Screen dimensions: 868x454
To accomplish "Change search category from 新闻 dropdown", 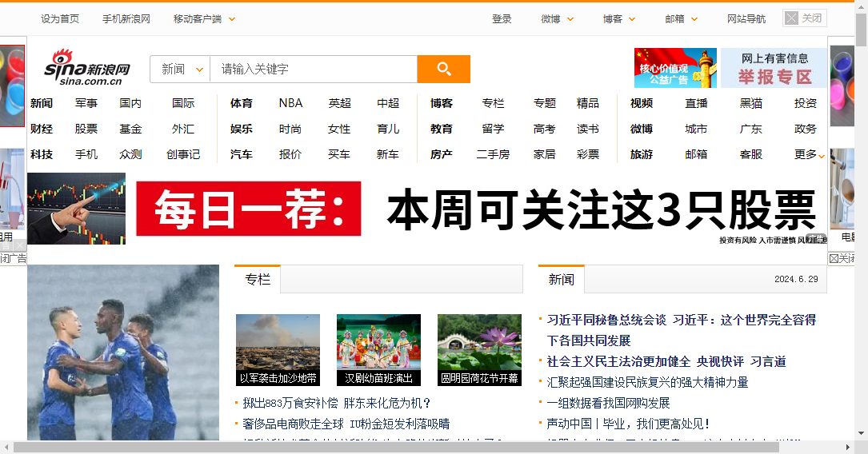I will point(181,70).
